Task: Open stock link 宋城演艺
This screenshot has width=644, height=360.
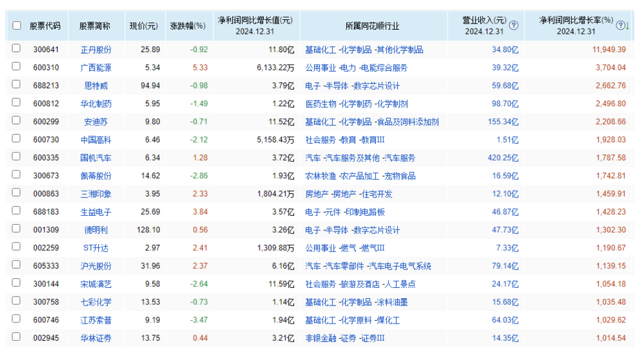Action: click(96, 284)
